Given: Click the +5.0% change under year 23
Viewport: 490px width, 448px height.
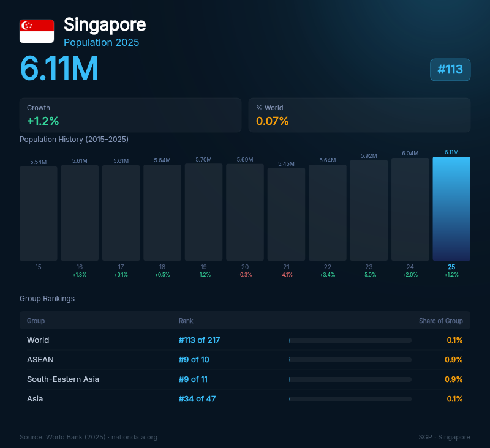Looking at the screenshot, I should tap(369, 275).
